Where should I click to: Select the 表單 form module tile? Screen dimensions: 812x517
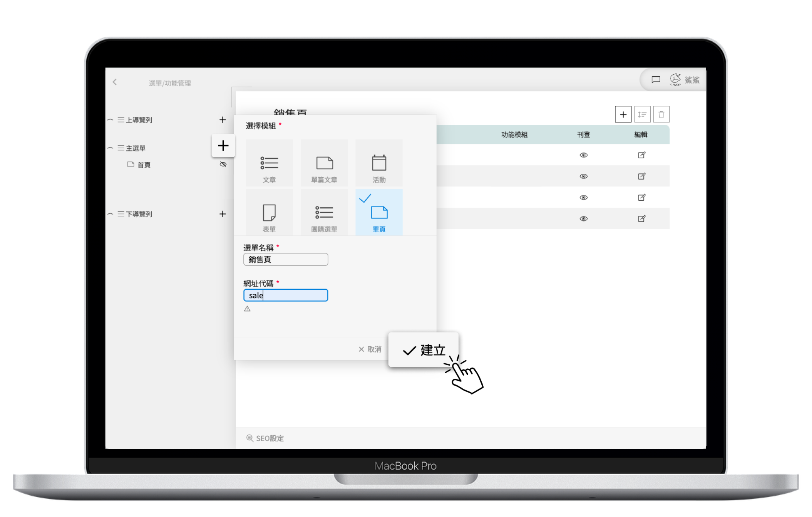(269, 213)
